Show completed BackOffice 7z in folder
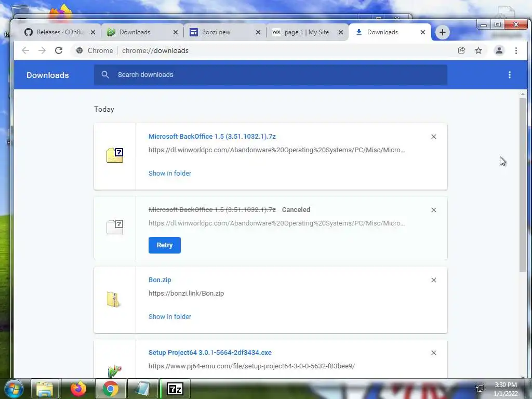 coord(170,174)
